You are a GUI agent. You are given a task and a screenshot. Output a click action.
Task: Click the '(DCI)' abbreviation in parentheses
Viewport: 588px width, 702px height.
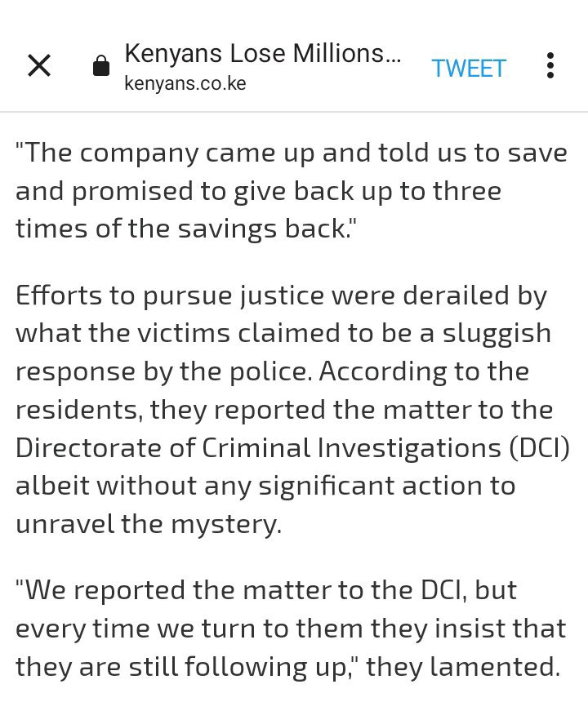pyautogui.click(x=539, y=447)
